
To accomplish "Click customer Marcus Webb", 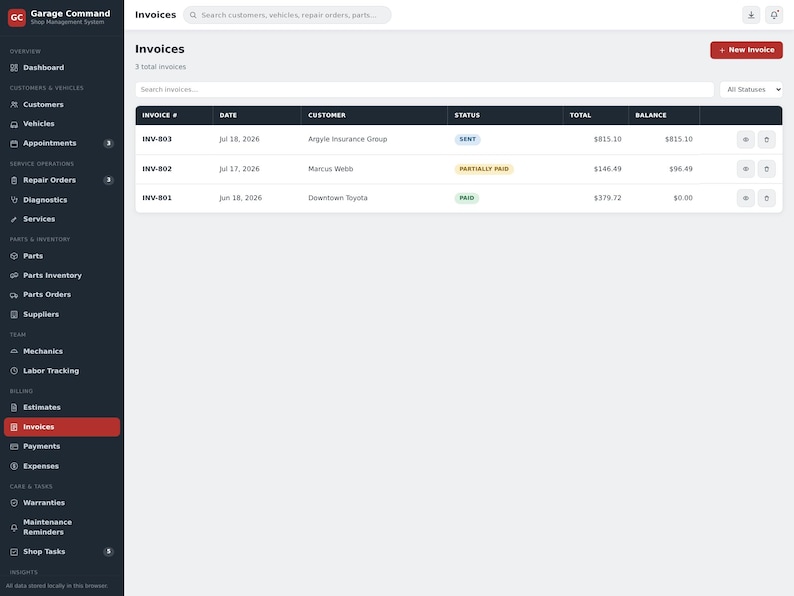I will pos(331,169).
